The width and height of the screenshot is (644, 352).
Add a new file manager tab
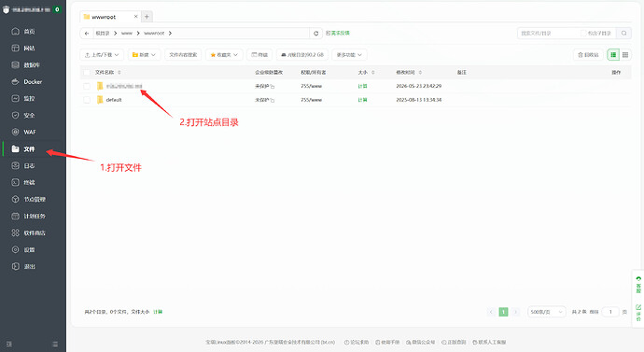coord(147,17)
